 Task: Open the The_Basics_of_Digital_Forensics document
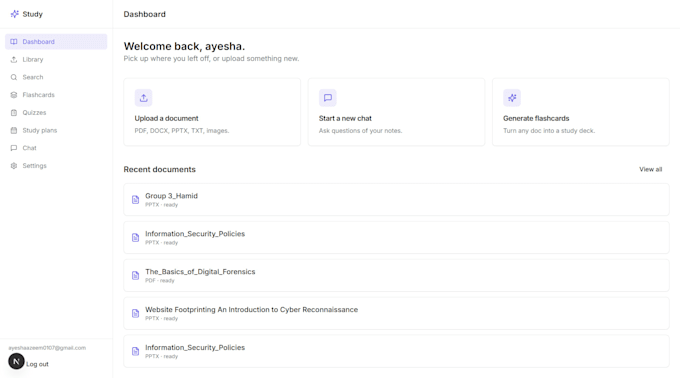click(x=396, y=275)
